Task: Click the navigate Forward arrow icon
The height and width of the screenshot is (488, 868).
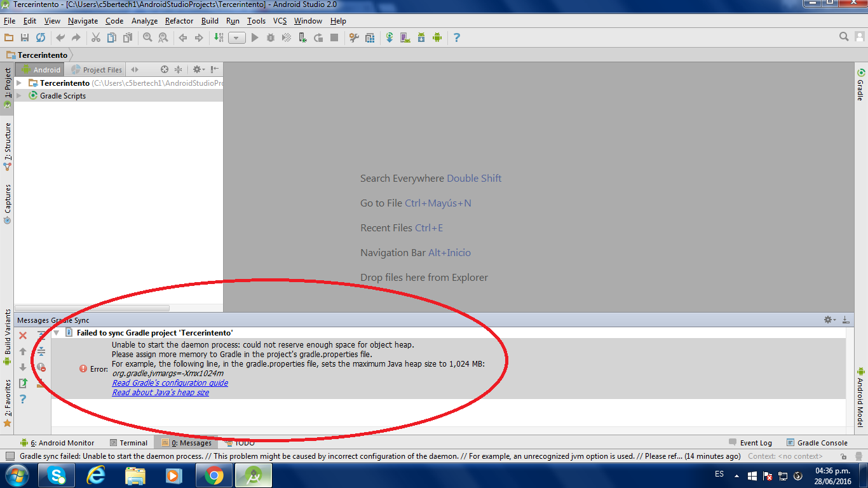Action: (x=199, y=38)
